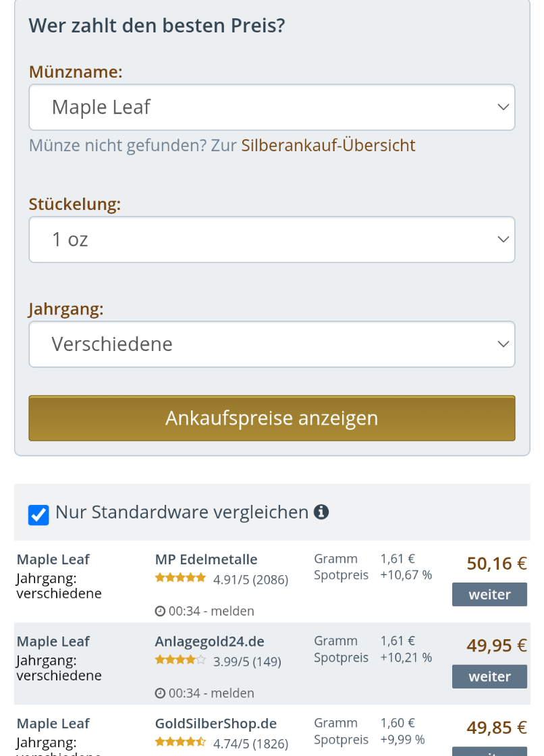Open the Anlagegold24.de dealer link

click(x=209, y=641)
